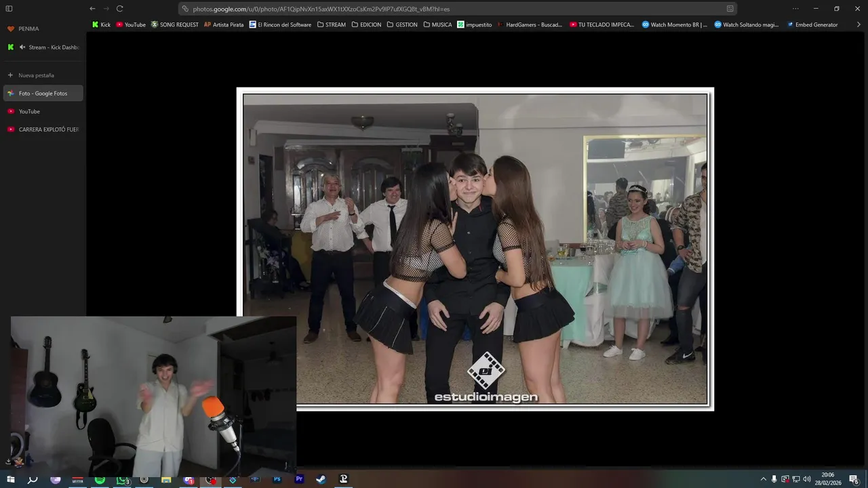Open the SONG REQUEST bookmark
The image size is (868, 488).
(x=175, y=24)
